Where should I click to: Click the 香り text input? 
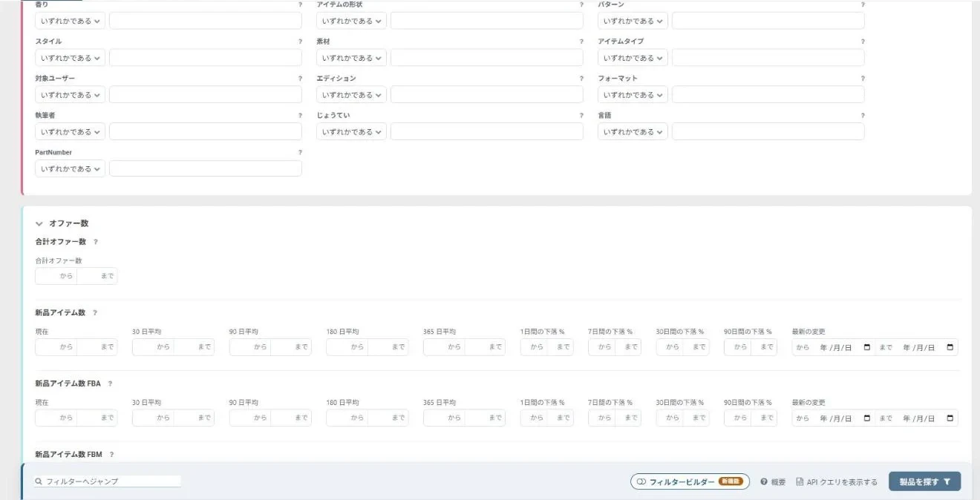click(x=206, y=21)
